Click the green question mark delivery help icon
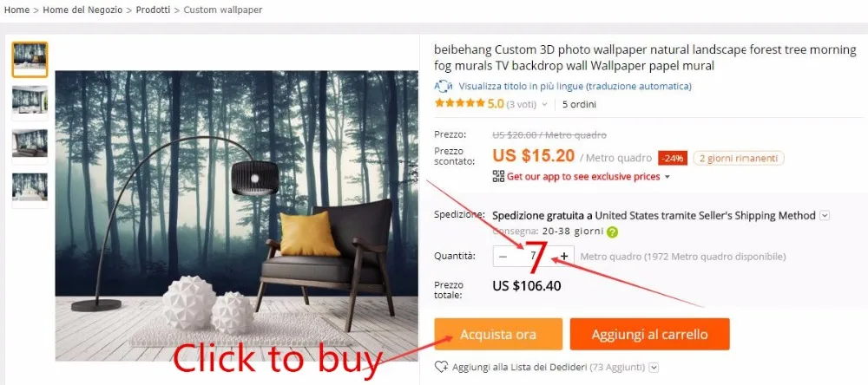 (612, 232)
